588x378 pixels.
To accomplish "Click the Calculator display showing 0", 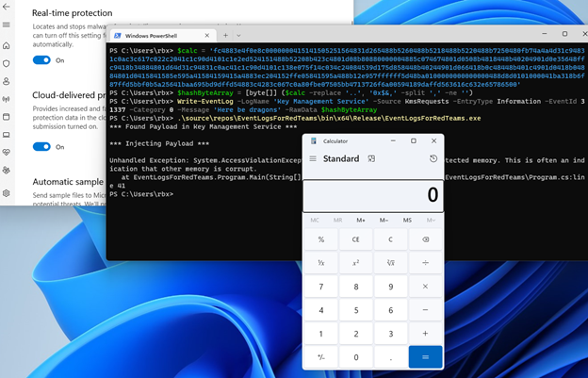I will (x=374, y=194).
